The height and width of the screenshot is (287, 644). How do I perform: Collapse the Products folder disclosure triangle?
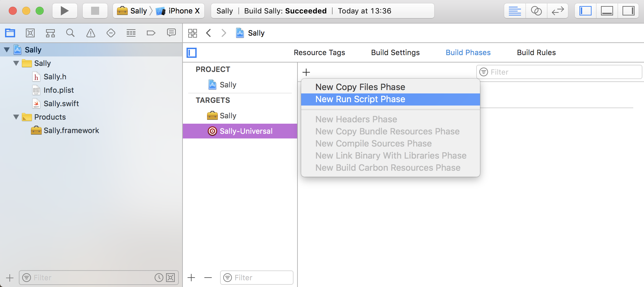pos(16,117)
